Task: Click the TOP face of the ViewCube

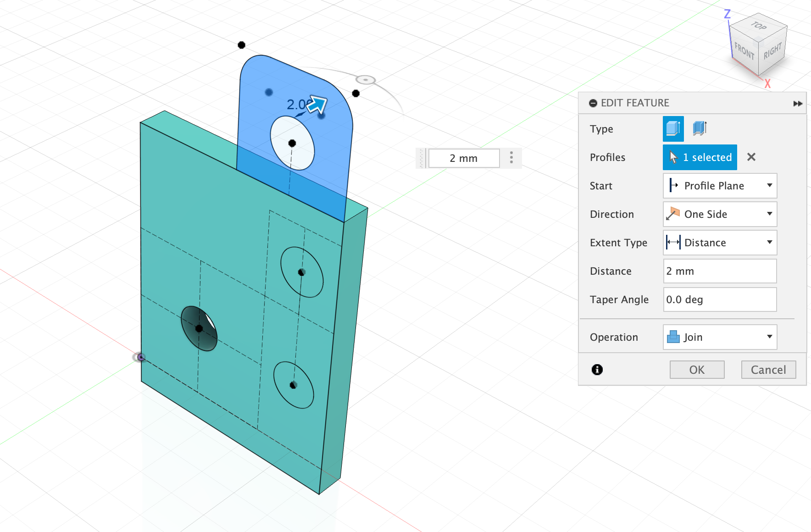Action: pos(759,26)
